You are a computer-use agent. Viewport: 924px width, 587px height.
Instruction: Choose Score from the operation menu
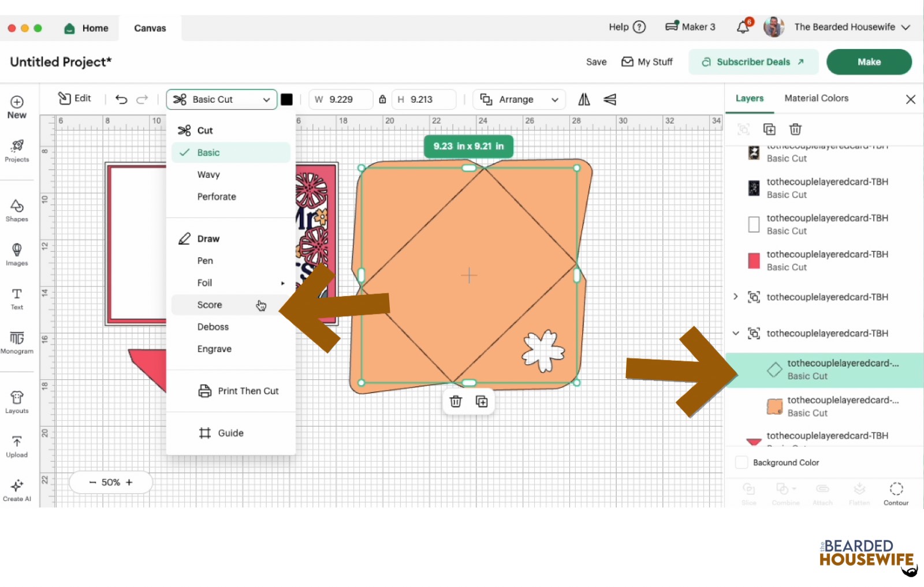click(209, 305)
